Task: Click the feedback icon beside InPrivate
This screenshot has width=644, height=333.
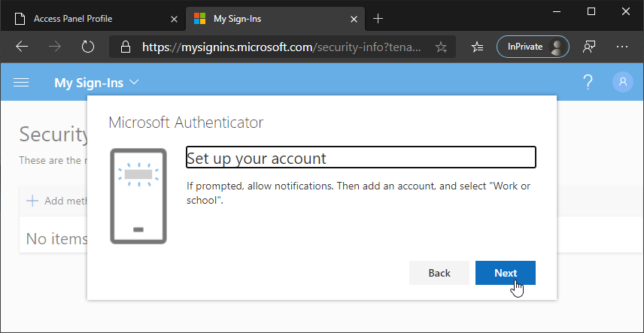Action: pyautogui.click(x=590, y=47)
